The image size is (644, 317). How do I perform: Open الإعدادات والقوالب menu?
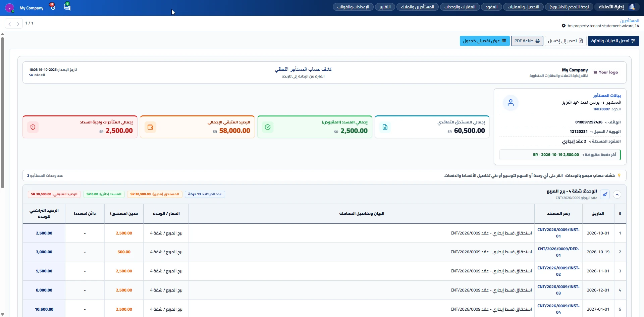pyautogui.click(x=353, y=7)
